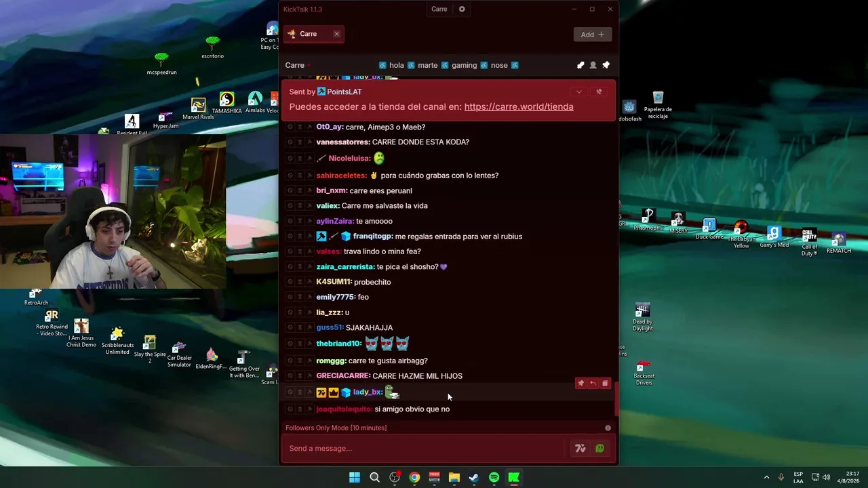Open user card for vanessatorres
868x488 pixels.
343,142
